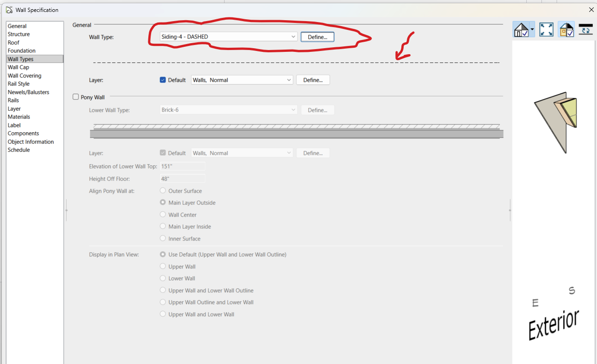Close the Wall Specification dialog
The image size is (597, 364).
[x=591, y=10]
